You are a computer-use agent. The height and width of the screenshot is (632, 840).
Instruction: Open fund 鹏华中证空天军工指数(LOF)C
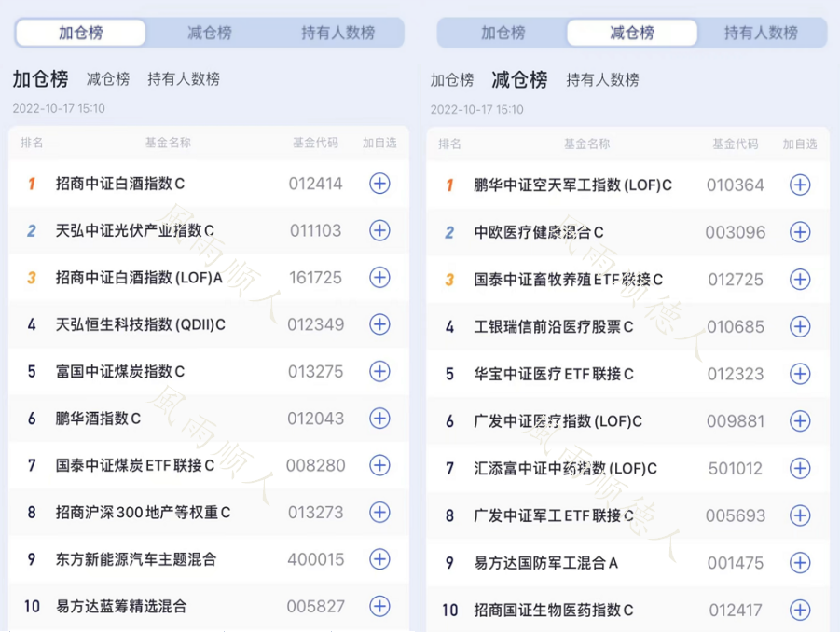(572, 185)
